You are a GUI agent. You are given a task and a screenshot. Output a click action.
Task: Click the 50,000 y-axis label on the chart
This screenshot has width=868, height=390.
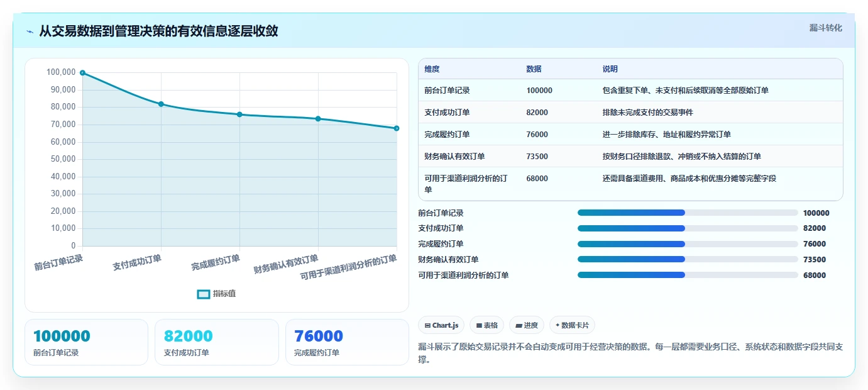[63, 159]
